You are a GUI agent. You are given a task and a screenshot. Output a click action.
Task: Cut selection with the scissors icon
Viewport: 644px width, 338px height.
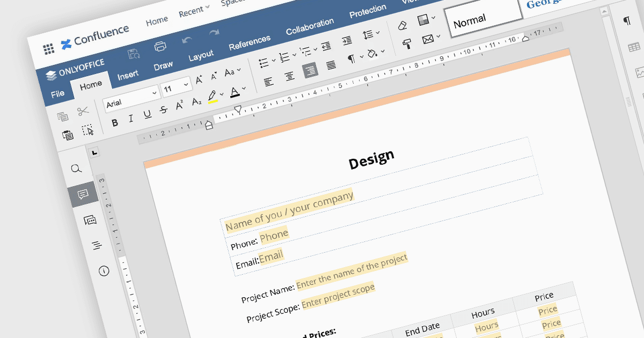click(83, 112)
